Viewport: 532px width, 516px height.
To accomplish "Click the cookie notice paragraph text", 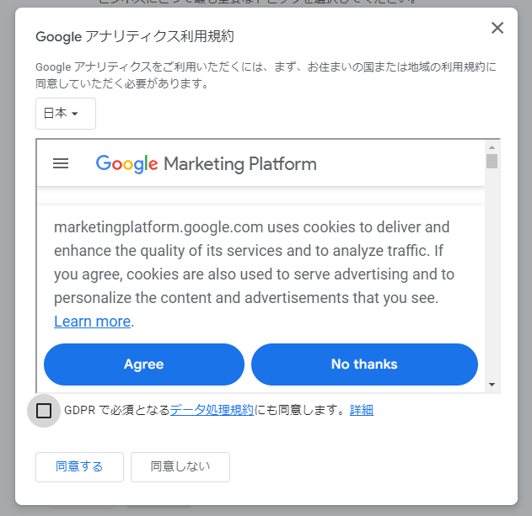I will point(254,262).
